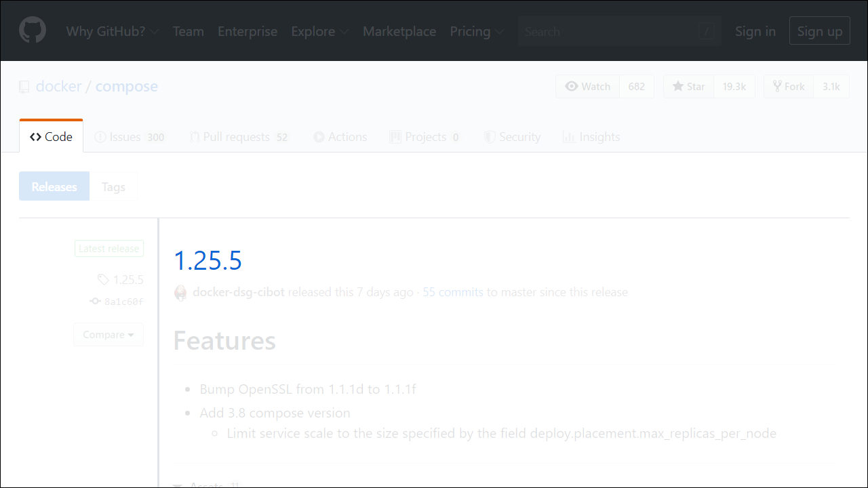Image resolution: width=868 pixels, height=488 pixels.
Task: Open the Why GitHub? dropdown menu
Action: (x=112, y=31)
